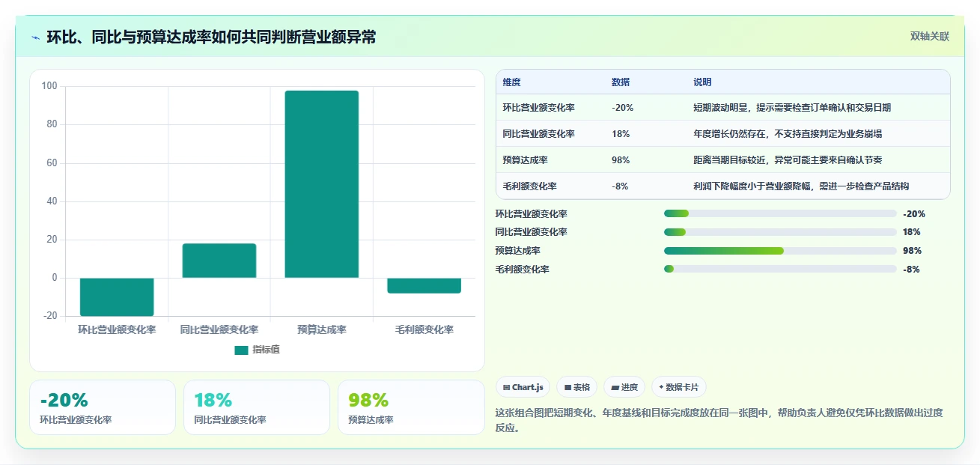Click the 指标值 legend label
The width and height of the screenshot is (980, 465).
pyautogui.click(x=267, y=350)
